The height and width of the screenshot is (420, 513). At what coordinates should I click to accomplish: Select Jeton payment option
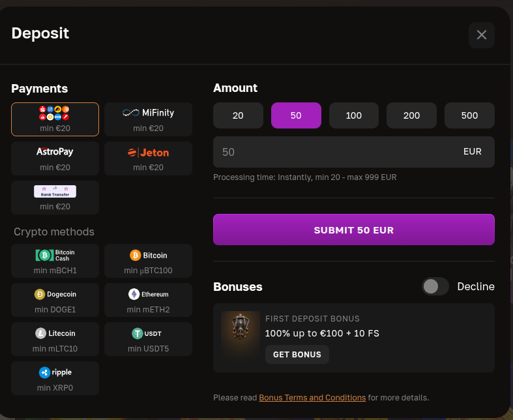(x=148, y=158)
